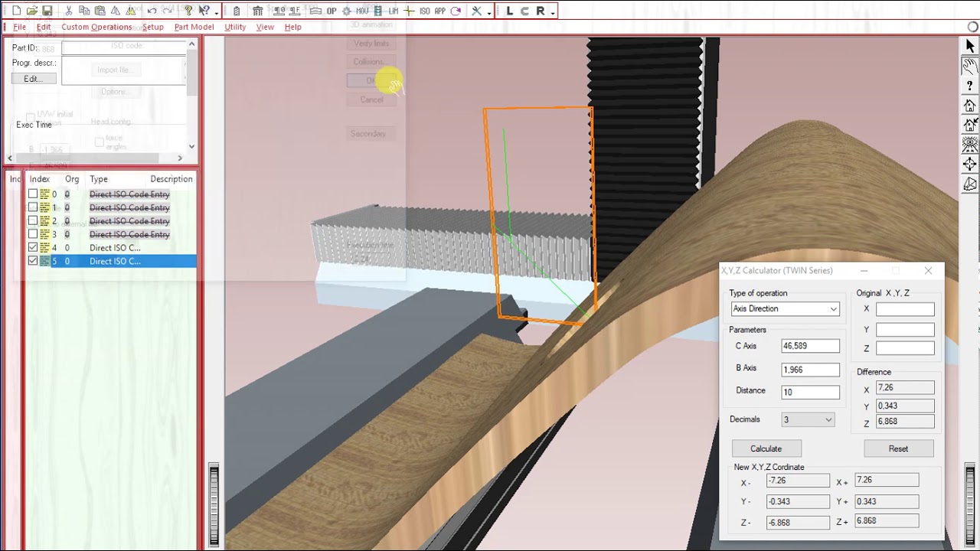Image resolution: width=980 pixels, height=551 pixels.
Task: Toggle checkbox for operation index 3
Action: (33, 234)
